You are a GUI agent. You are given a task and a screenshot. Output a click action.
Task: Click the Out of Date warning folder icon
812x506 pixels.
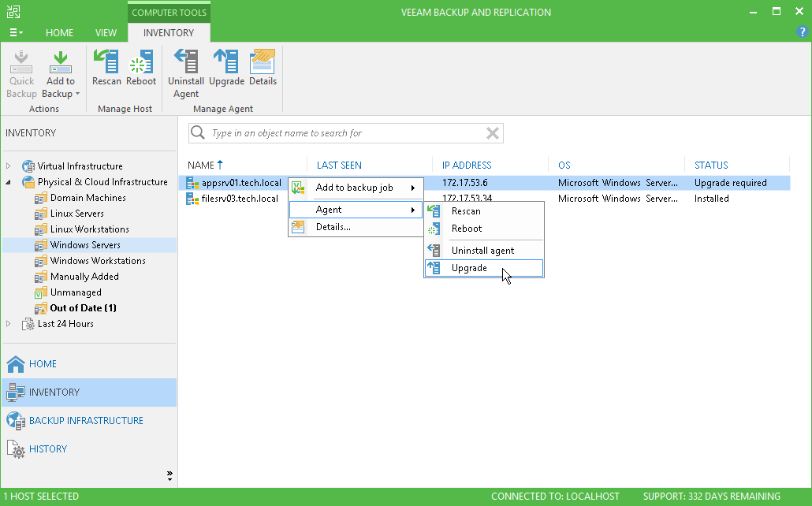40,308
